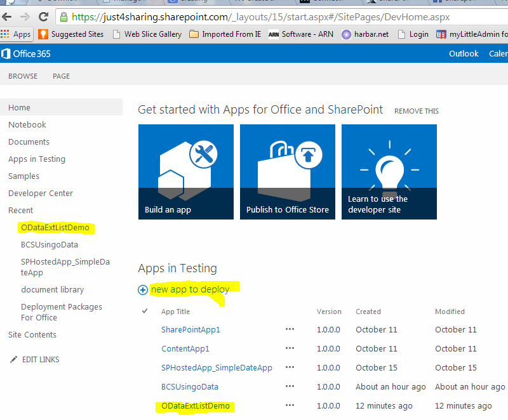Click the Recent heading in left navigation
The height and width of the screenshot is (420, 508).
click(x=21, y=211)
